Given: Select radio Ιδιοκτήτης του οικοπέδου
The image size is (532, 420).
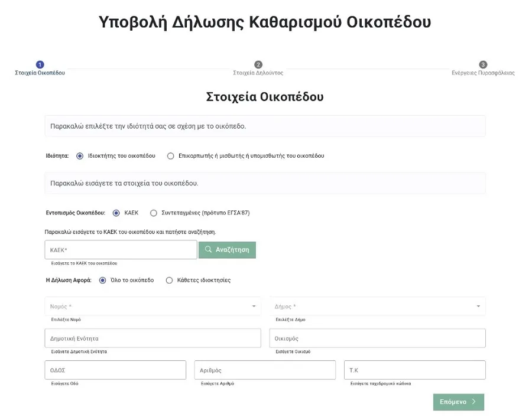Looking at the screenshot, I should click(x=80, y=156).
